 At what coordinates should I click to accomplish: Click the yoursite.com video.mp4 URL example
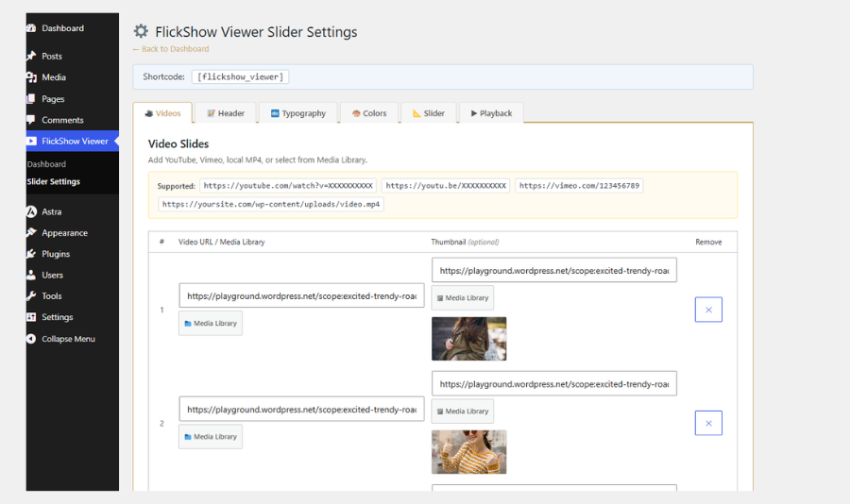pos(271,204)
